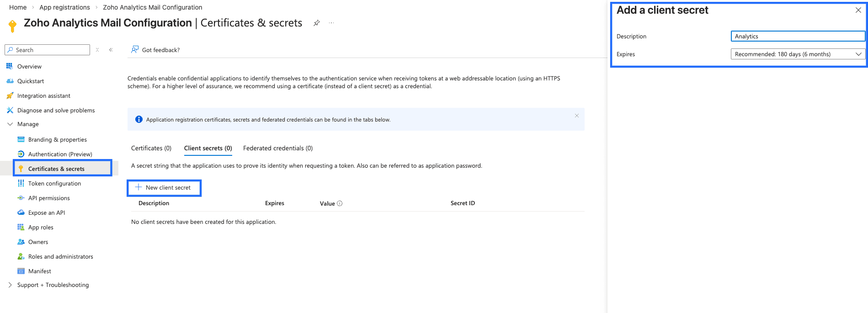Open the more options ellipsis in header
The height and width of the screenshot is (313, 868).
tap(331, 23)
